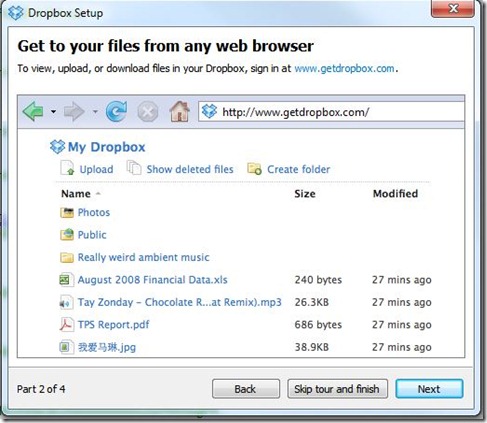Click the Name column header

pyautogui.click(x=76, y=194)
